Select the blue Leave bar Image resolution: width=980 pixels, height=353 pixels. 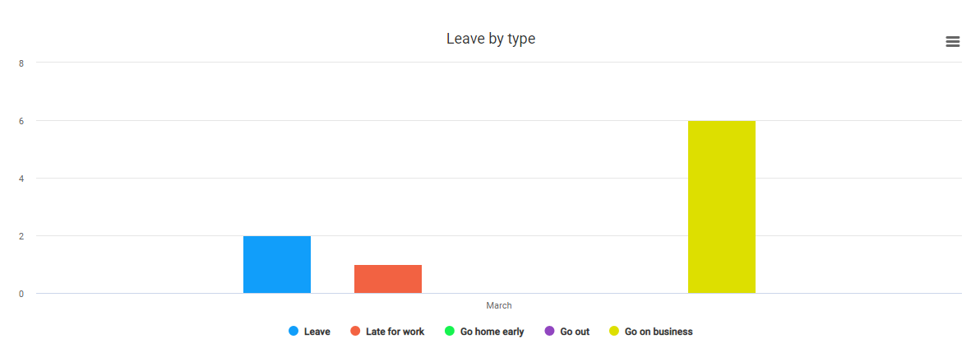277,265
